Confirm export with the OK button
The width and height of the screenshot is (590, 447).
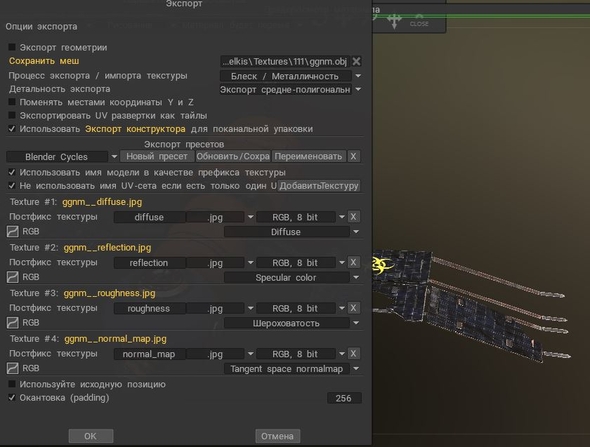tap(91, 436)
